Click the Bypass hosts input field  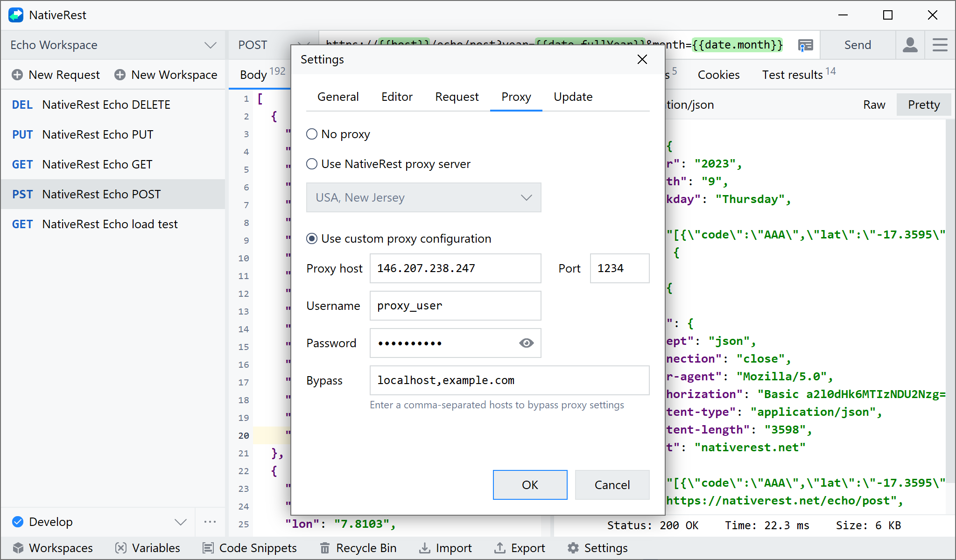(x=509, y=380)
